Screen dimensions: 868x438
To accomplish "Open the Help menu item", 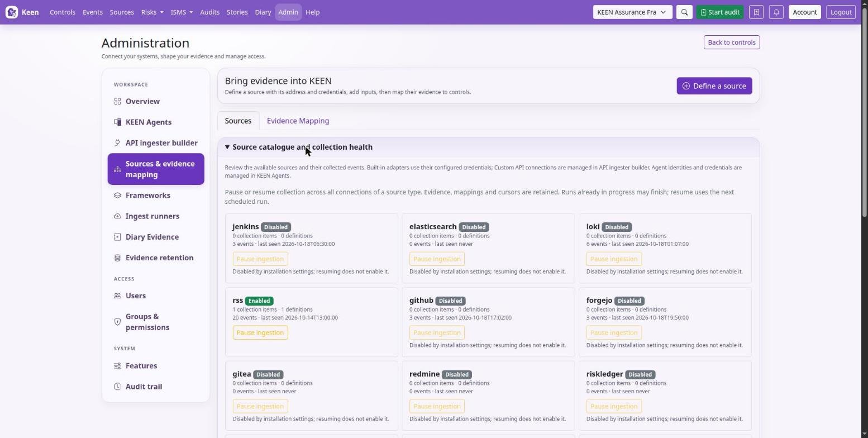I will 312,12.
